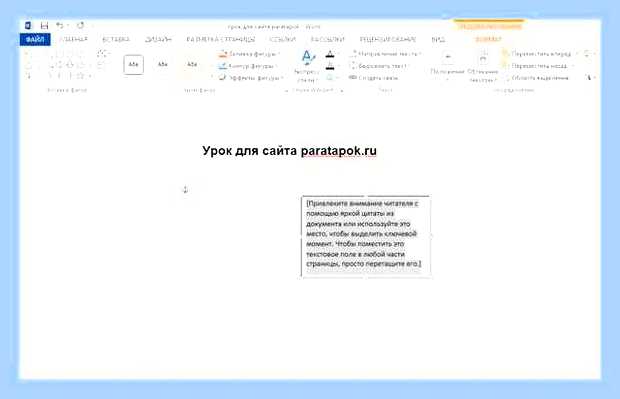Image resolution: width=620 pixels, height=399 pixels.
Task: Click the Переместить вперед button
Action: coord(537,53)
